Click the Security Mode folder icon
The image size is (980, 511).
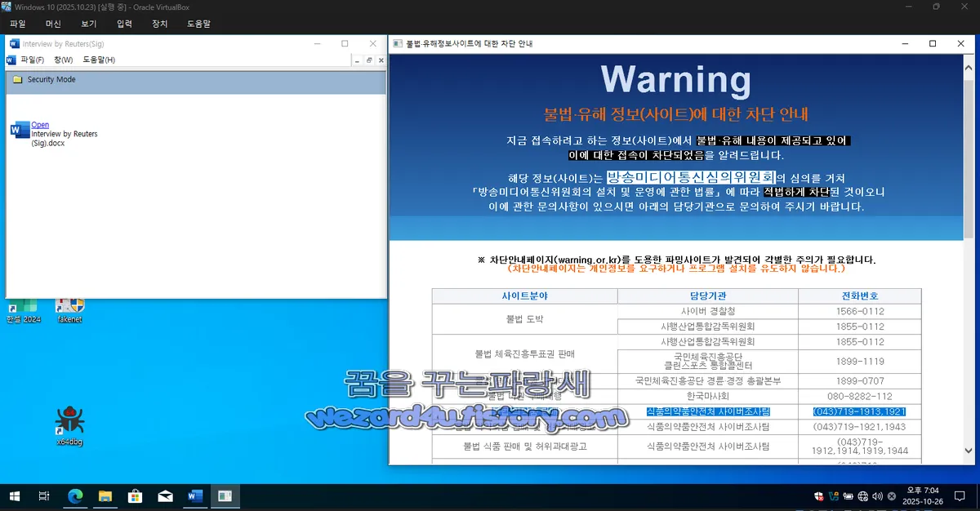click(x=17, y=79)
